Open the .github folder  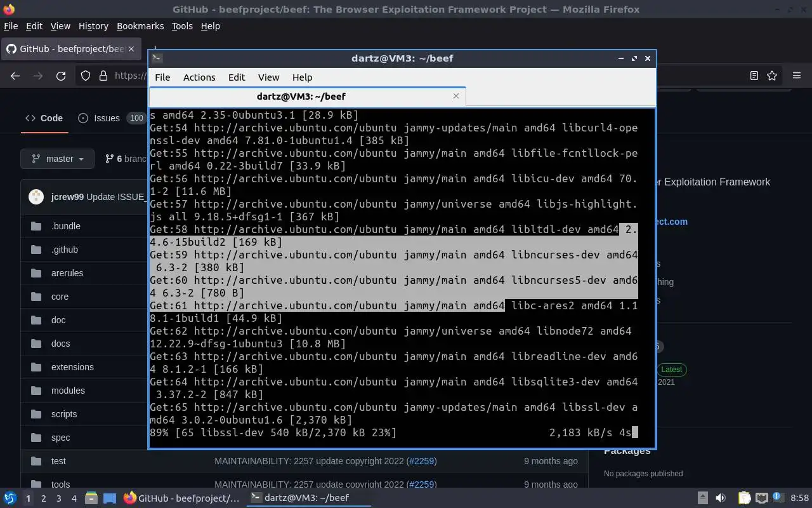tap(65, 250)
